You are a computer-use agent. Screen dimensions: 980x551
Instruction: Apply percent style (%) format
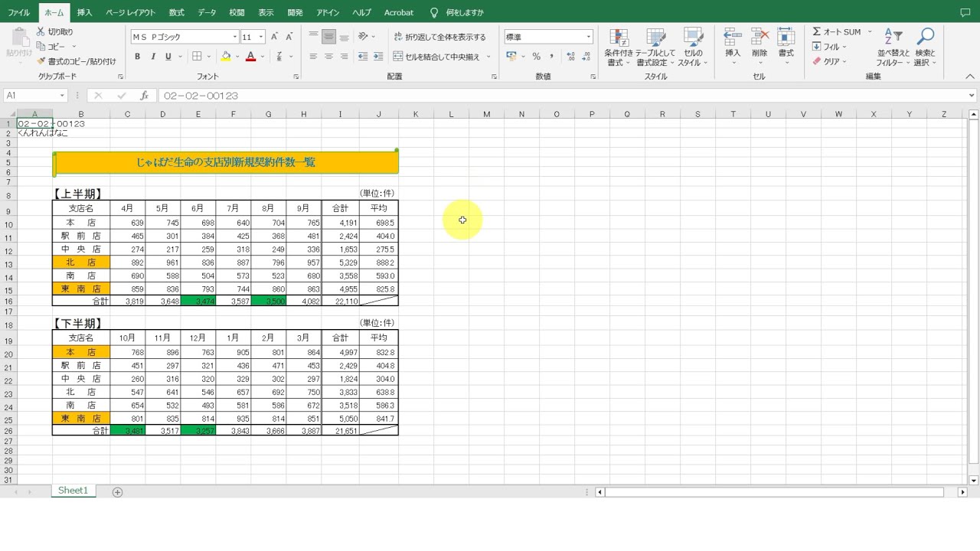click(x=536, y=57)
